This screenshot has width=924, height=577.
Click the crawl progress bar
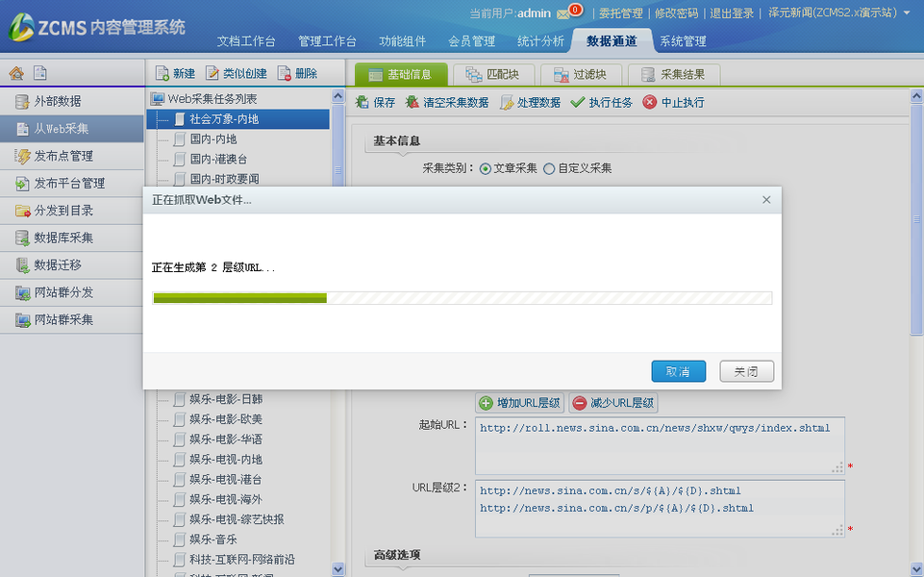pyautogui.click(x=462, y=298)
